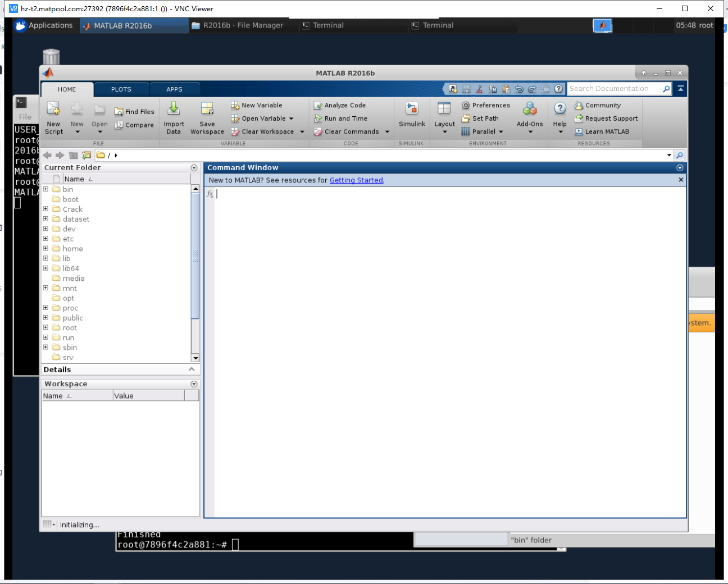Collapse the toolstrip with the minimize arrow

680,89
